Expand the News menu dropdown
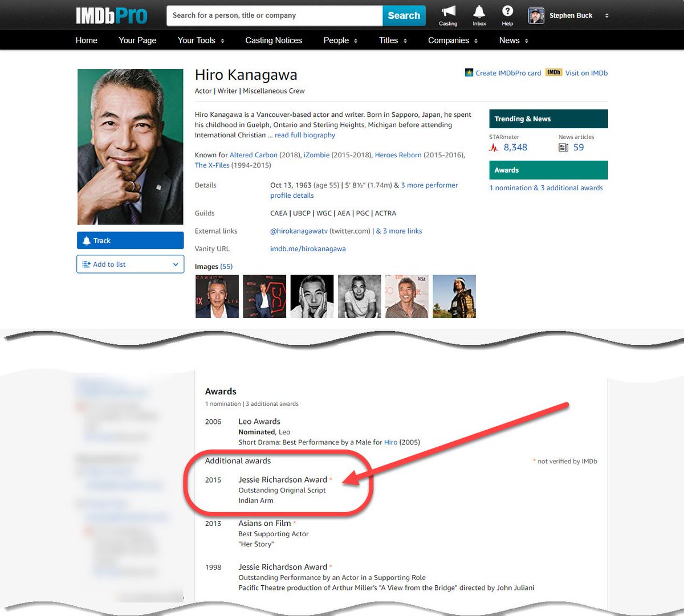Viewport: 684px width, 616px height. pos(514,40)
